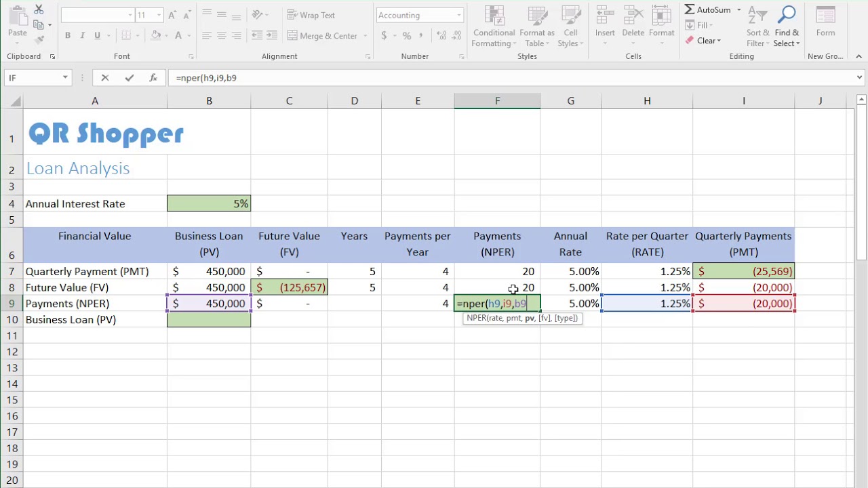The height and width of the screenshot is (488, 868).
Task: Click AutoSum sigma button
Action: pos(707,9)
